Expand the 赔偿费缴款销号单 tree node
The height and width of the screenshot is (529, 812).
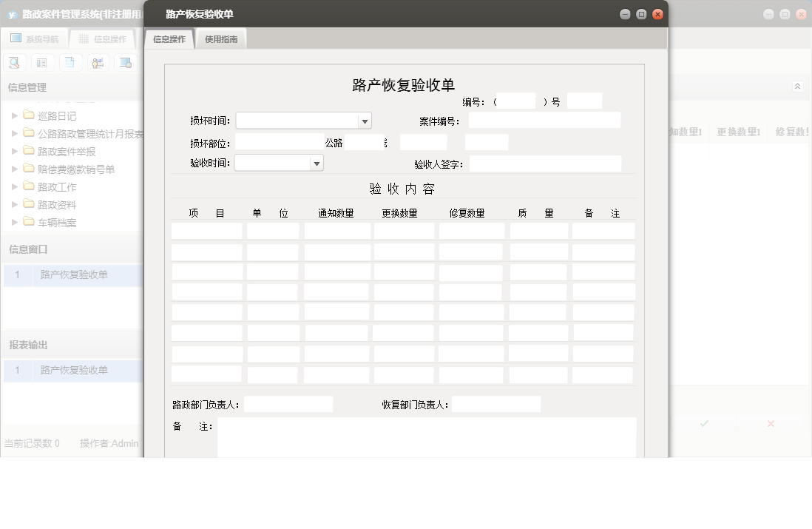(x=15, y=169)
